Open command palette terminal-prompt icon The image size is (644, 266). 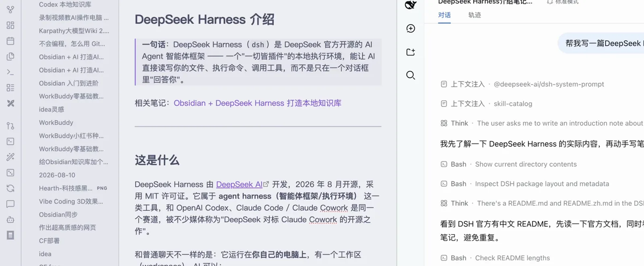pos(10,72)
